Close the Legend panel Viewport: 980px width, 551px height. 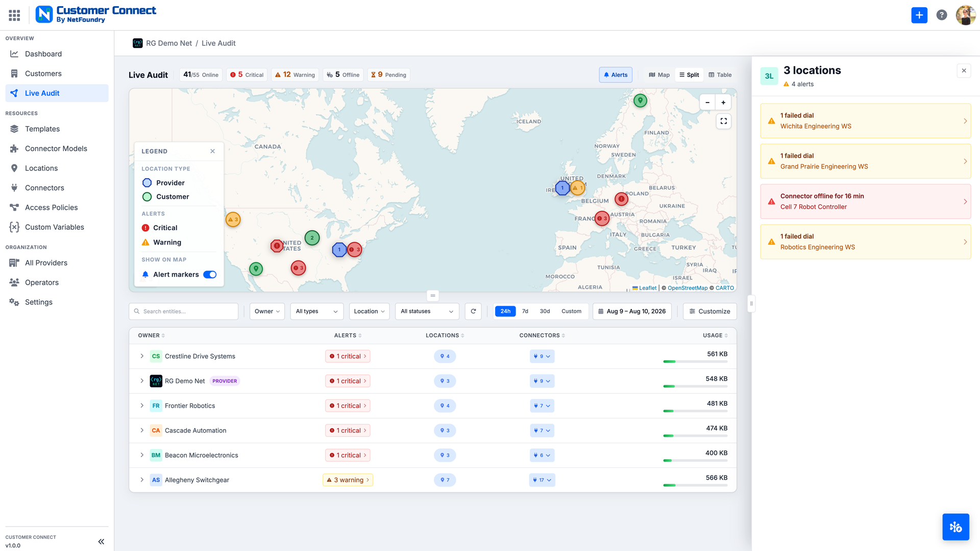point(212,151)
